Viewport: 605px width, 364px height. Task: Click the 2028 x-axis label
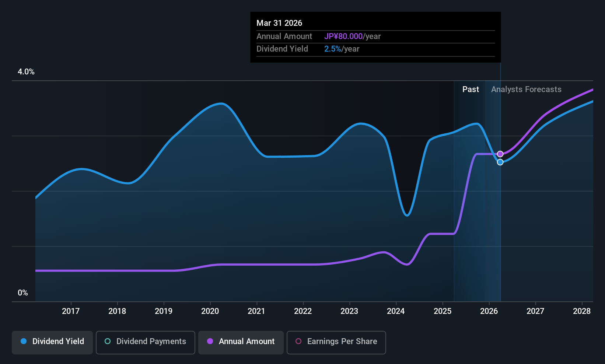point(582,311)
